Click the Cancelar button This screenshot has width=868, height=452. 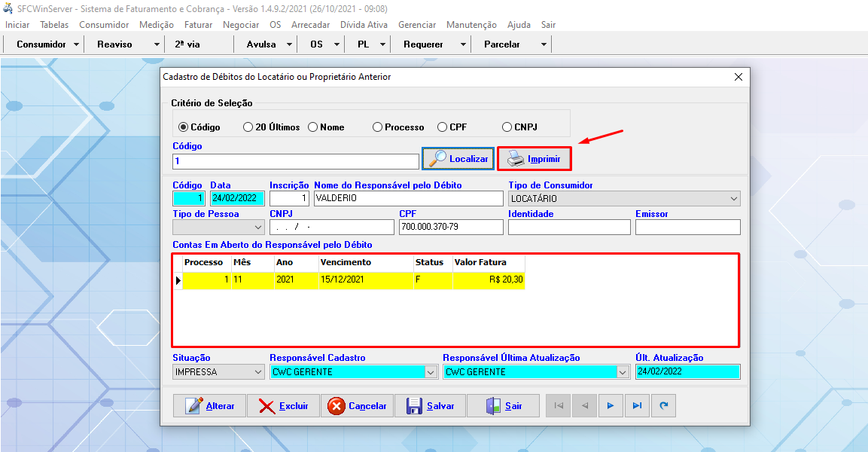358,406
